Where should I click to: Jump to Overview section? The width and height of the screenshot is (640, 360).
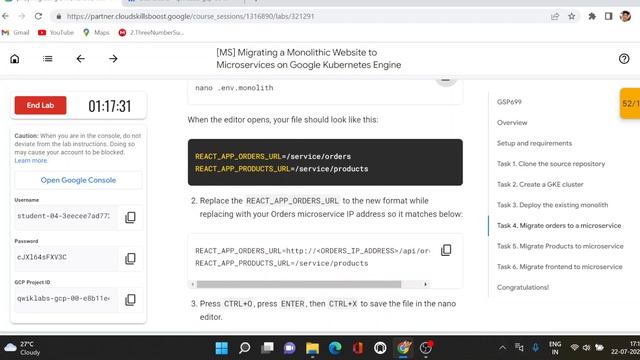512,122
